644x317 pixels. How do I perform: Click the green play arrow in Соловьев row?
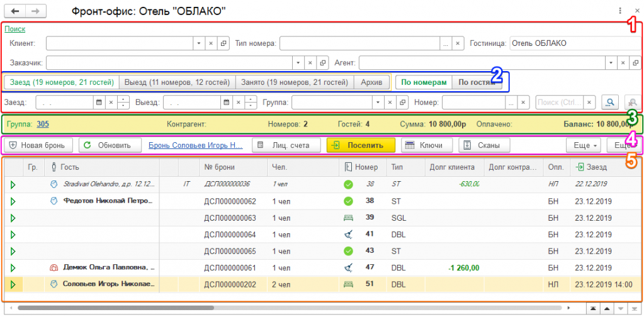pos(12,284)
